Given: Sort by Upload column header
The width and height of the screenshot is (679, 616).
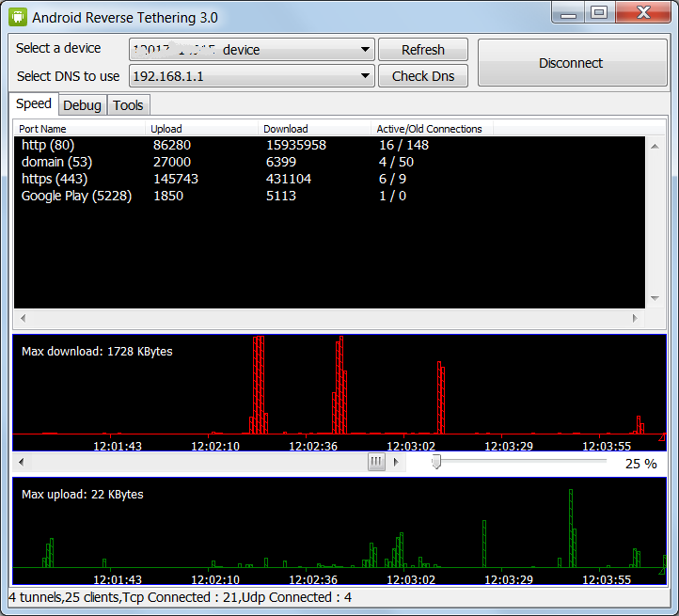Looking at the screenshot, I should click(201, 129).
